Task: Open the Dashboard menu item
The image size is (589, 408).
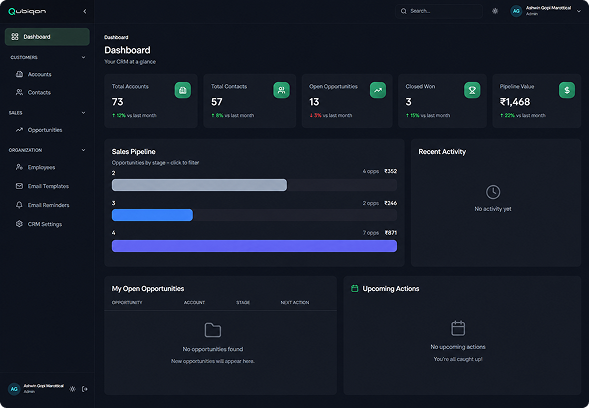Action: coord(47,37)
